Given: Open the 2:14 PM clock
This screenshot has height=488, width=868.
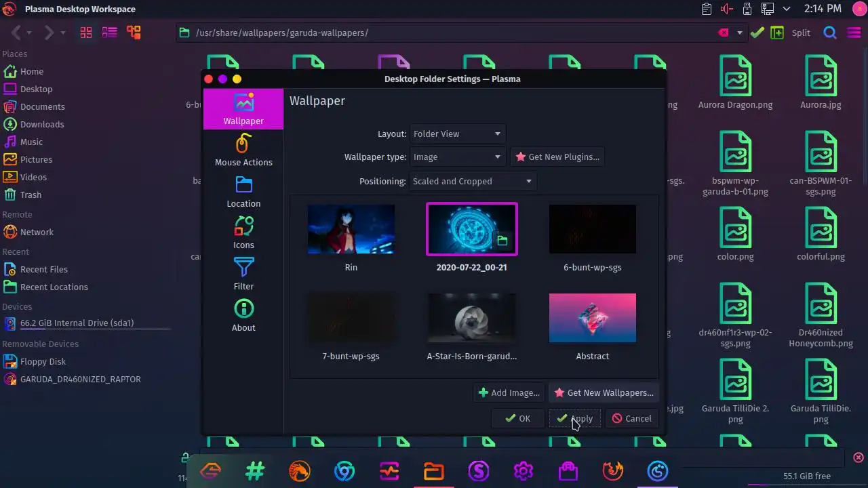Looking at the screenshot, I should coord(823,9).
